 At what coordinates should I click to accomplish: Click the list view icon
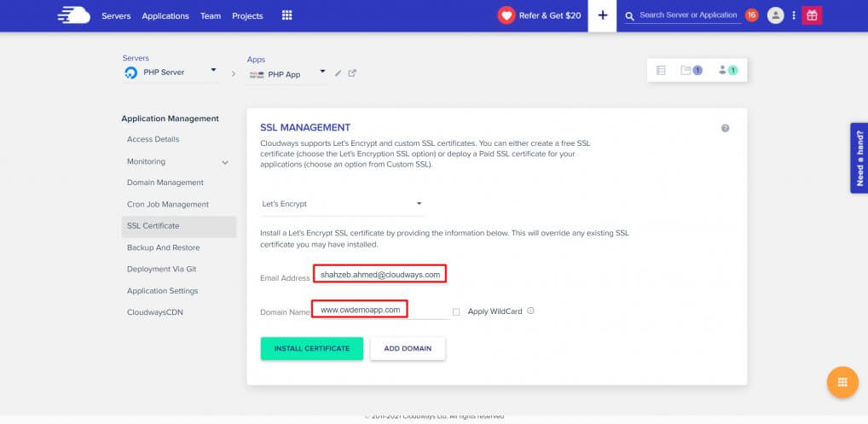pyautogui.click(x=661, y=70)
